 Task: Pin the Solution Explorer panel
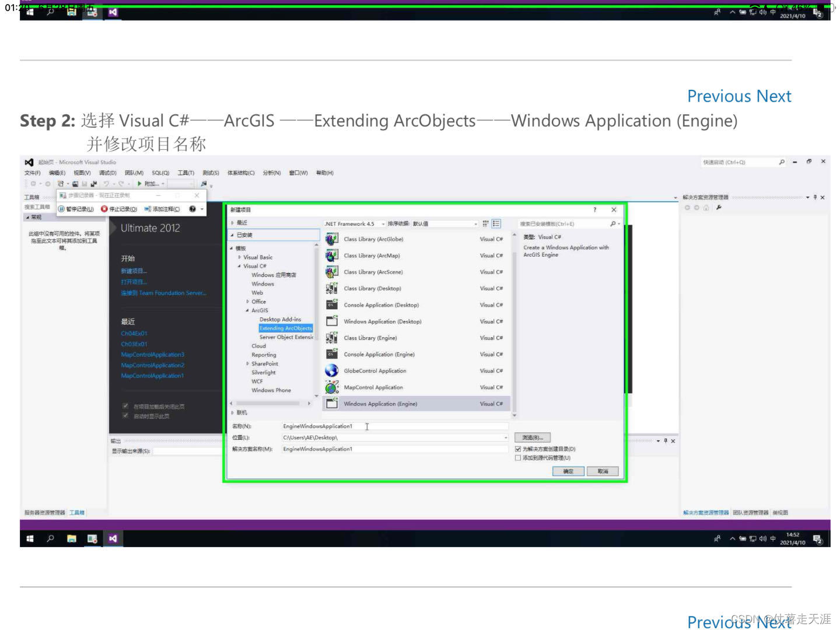(815, 197)
